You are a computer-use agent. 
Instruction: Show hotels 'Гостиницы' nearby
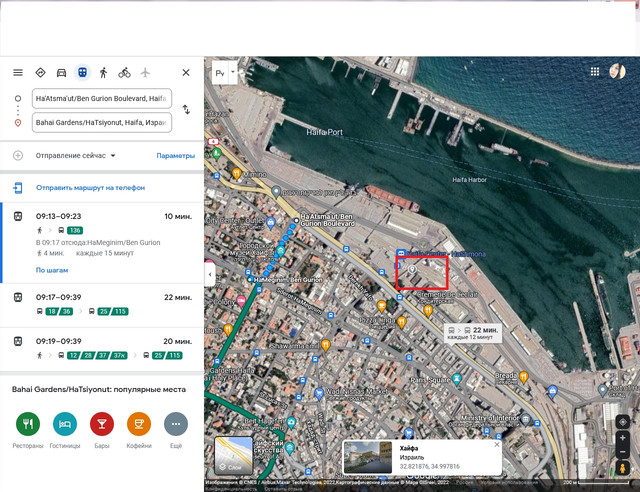tap(65, 424)
